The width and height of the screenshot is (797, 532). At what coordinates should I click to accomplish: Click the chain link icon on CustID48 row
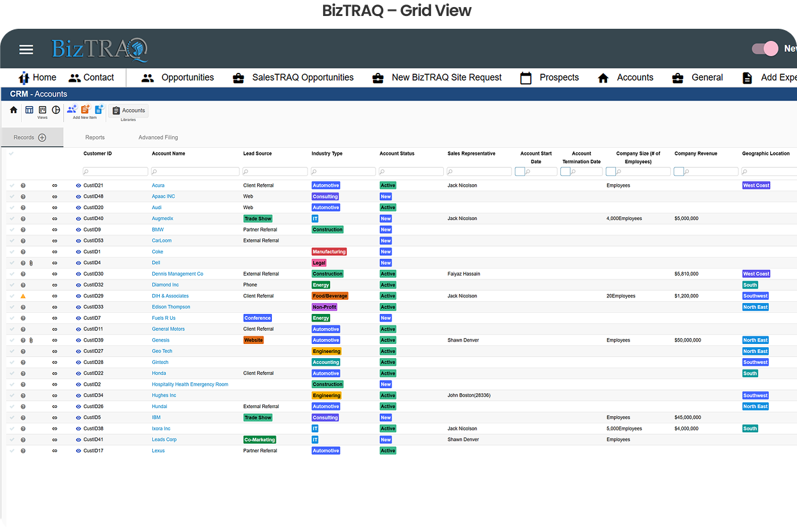54,197
